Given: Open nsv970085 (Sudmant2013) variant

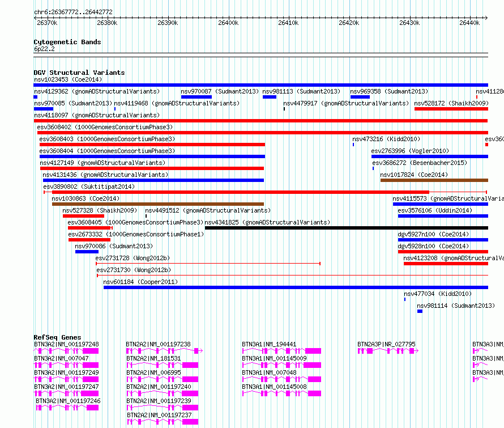Looking at the screenshot, I should tap(73, 103).
